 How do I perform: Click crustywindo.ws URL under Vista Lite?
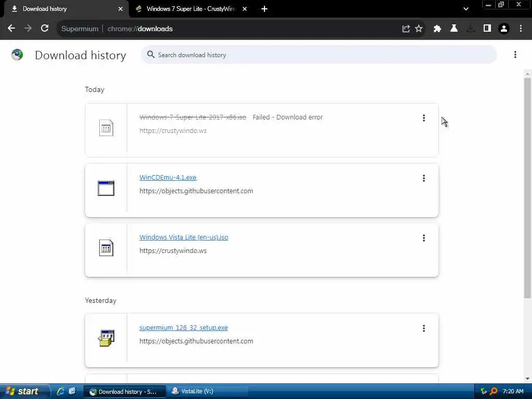pyautogui.click(x=173, y=251)
